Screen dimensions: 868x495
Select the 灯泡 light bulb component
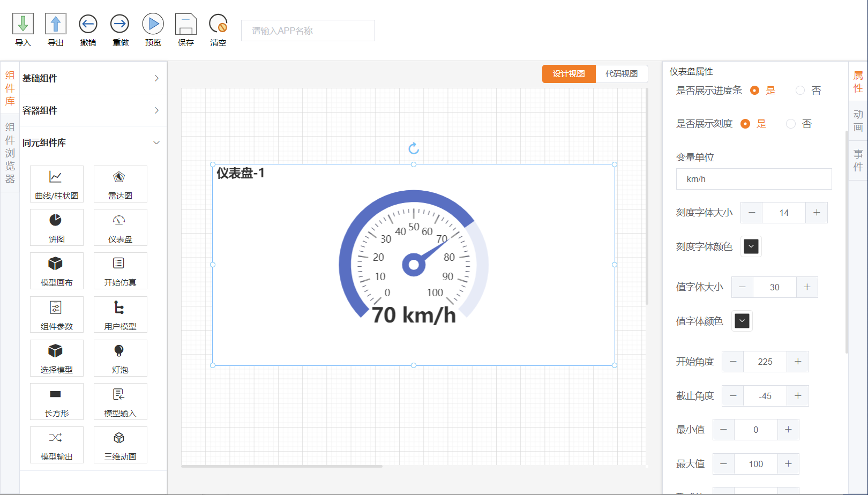121,358
